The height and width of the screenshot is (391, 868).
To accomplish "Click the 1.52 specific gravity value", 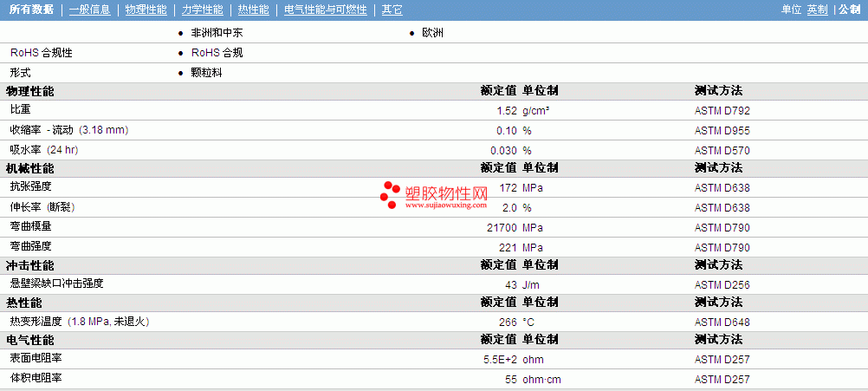I will click(x=507, y=111).
